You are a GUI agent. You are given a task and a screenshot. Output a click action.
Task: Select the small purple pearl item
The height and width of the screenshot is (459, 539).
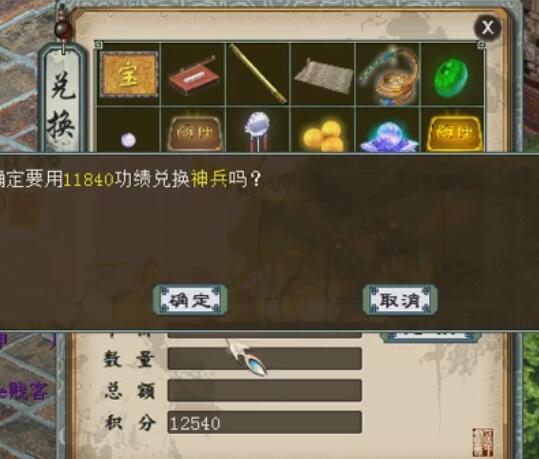click(x=128, y=140)
